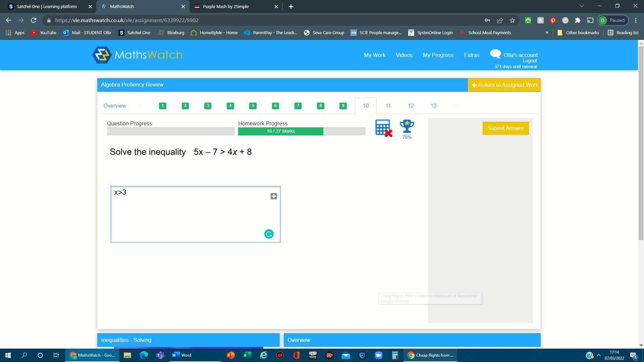Click the Homework Progress bar

point(301,131)
